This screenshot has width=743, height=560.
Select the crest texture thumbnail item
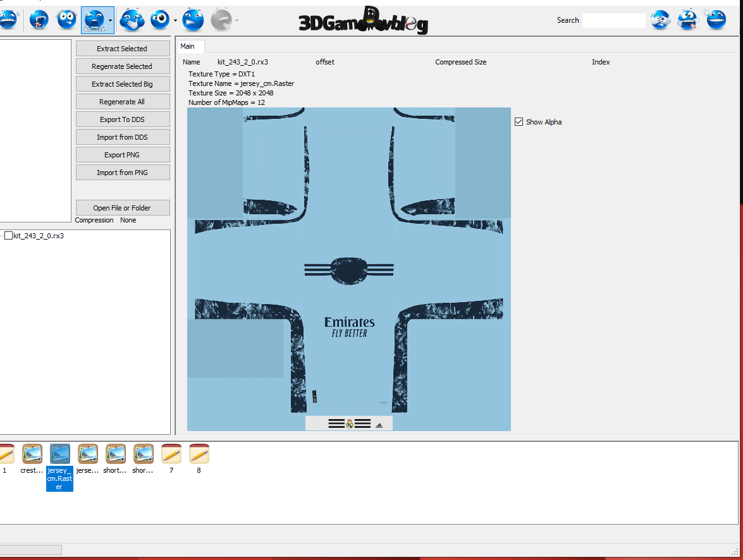[32, 458]
